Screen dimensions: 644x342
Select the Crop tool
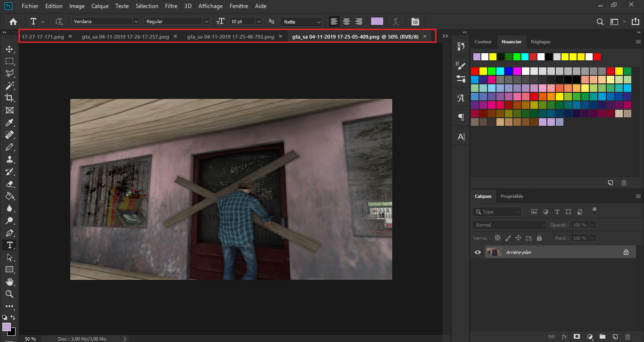(9, 98)
